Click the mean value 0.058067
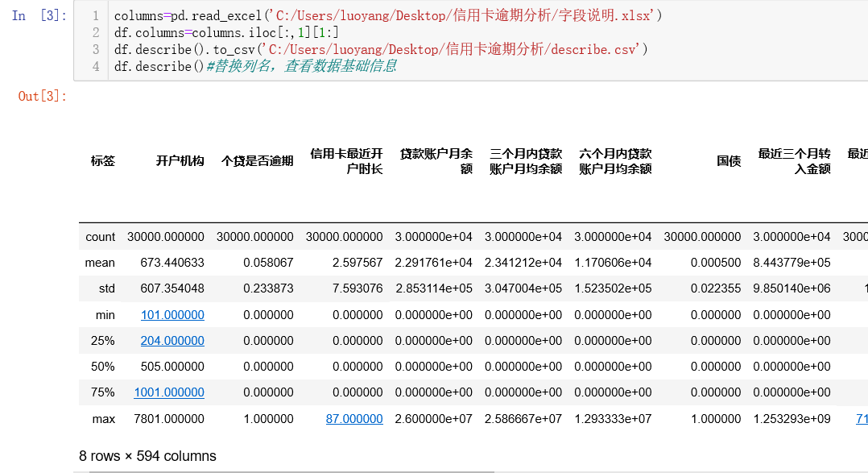This screenshot has width=868, height=473. (268, 263)
